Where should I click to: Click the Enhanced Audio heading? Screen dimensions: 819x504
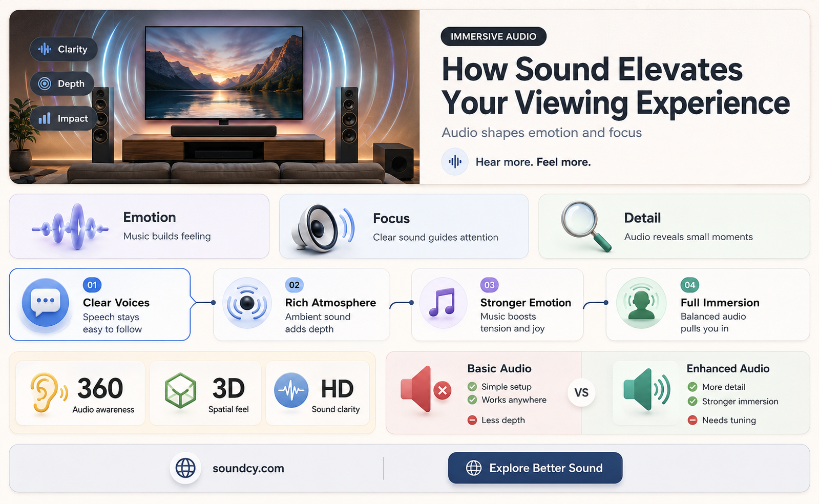coord(728,368)
